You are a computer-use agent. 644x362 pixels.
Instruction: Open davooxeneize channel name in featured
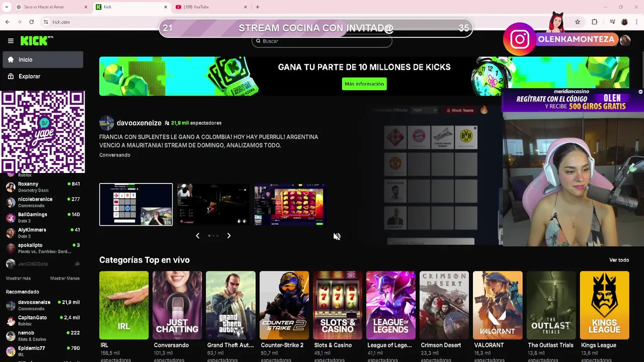(x=139, y=123)
